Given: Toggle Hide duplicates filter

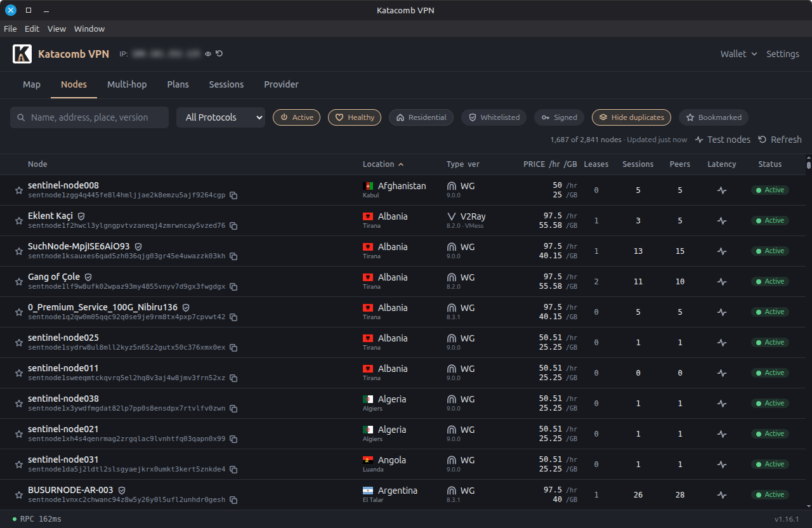Looking at the screenshot, I should [x=631, y=117].
